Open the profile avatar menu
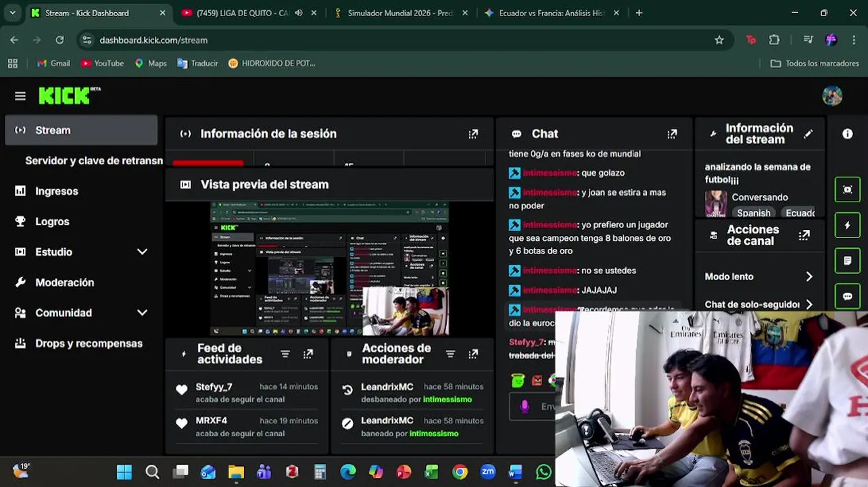The width and height of the screenshot is (868, 487). (832, 96)
